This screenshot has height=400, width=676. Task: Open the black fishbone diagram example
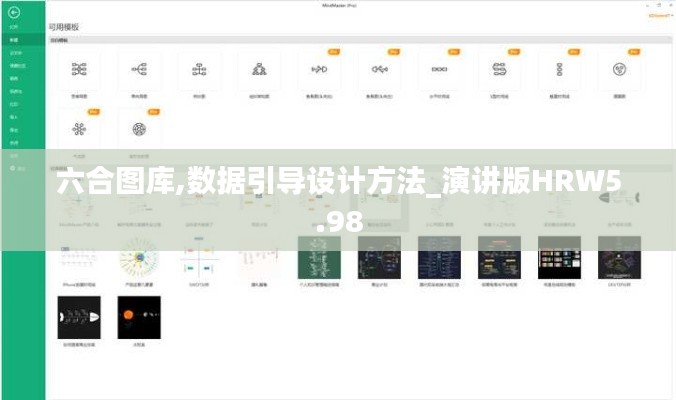point(79,317)
